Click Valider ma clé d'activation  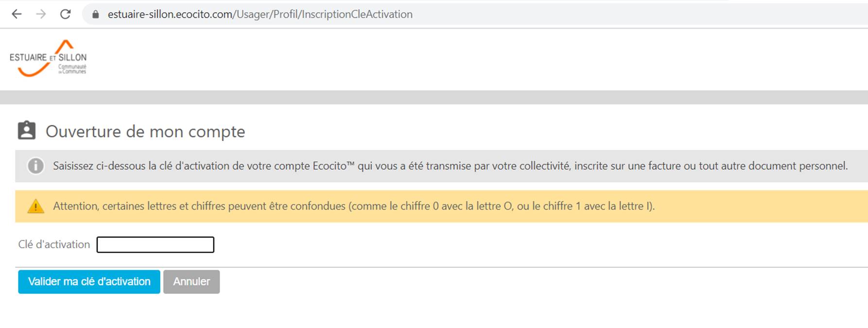coord(89,282)
